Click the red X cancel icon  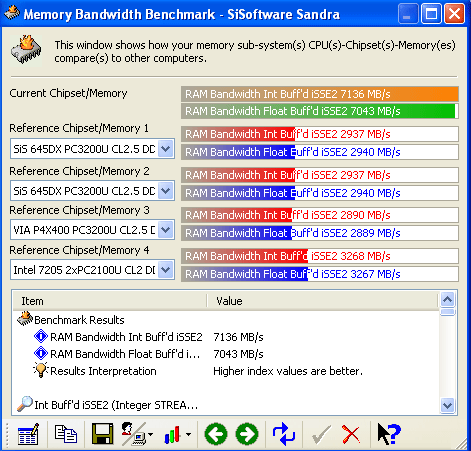pyautogui.click(x=351, y=435)
